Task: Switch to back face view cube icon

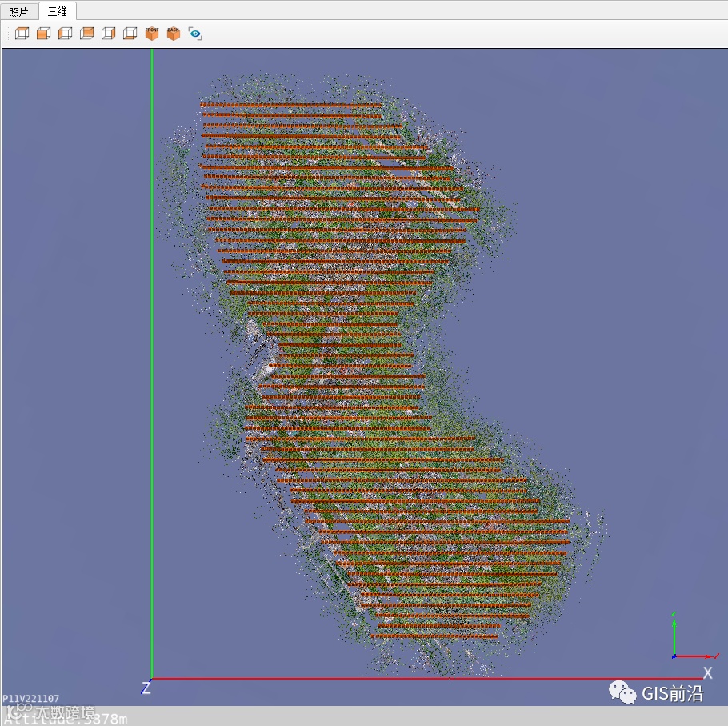Action: 87,34
